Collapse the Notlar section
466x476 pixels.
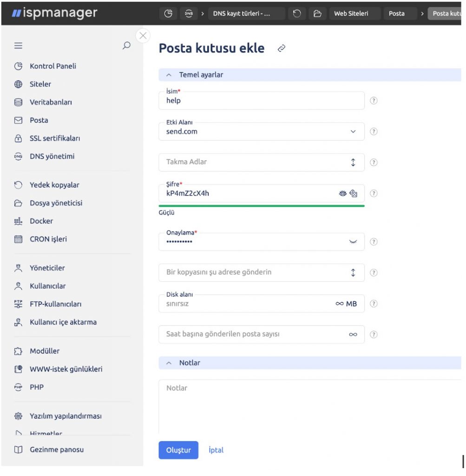coord(169,363)
